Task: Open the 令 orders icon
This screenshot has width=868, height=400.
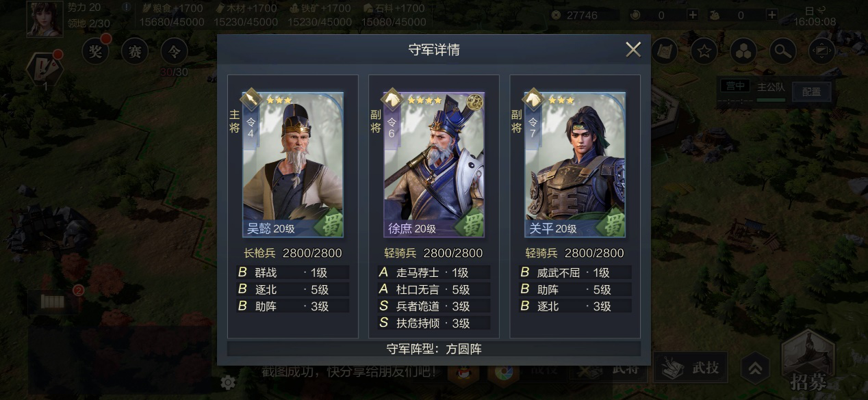Action: click(175, 51)
